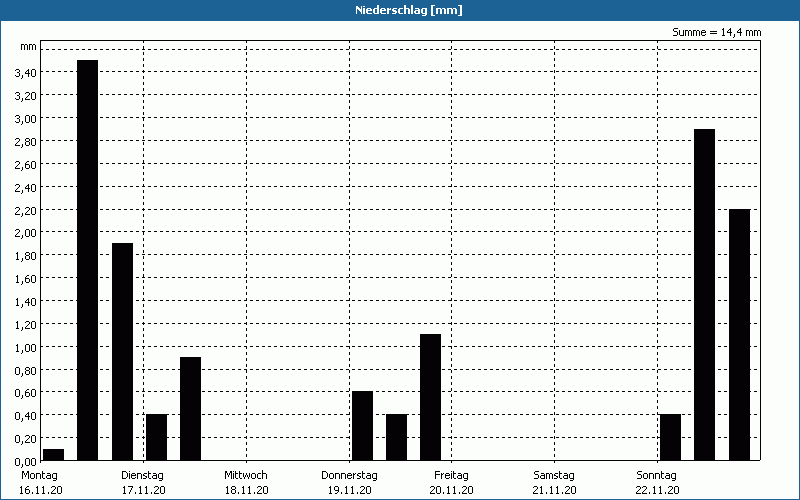
Task: Click the tiny 0,10 mm Monday bar
Action: pyautogui.click(x=54, y=455)
